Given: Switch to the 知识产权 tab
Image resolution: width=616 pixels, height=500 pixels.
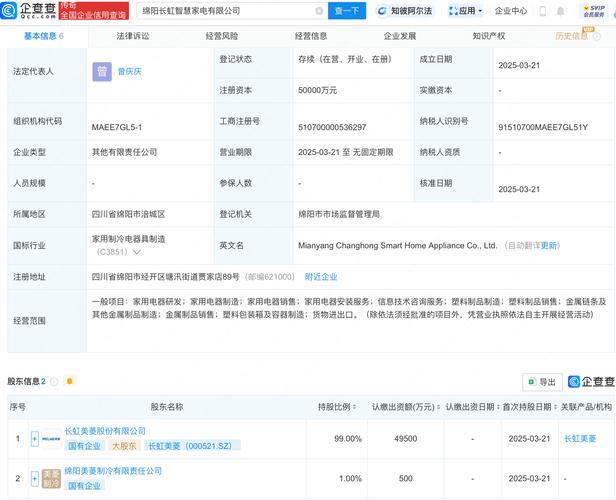Looking at the screenshot, I should pos(489,35).
